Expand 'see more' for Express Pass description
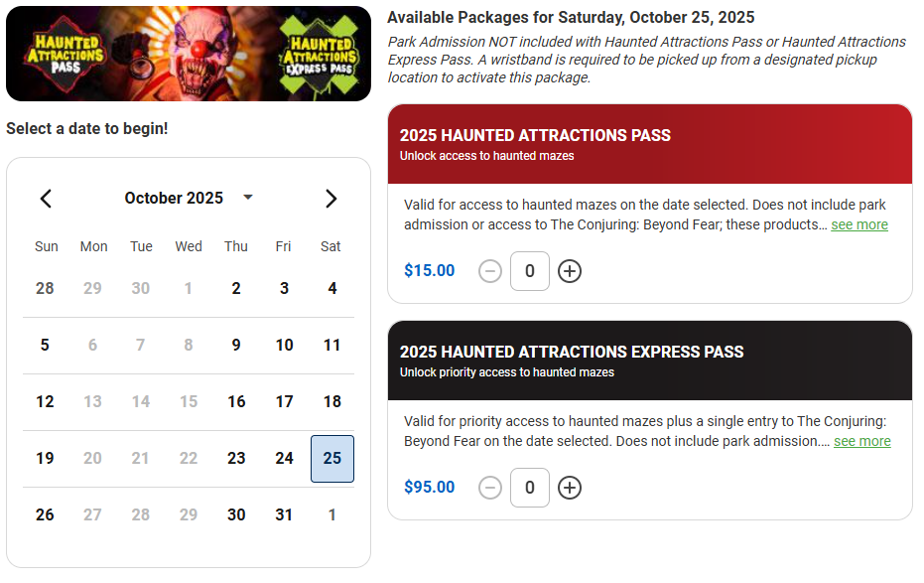 click(x=861, y=441)
